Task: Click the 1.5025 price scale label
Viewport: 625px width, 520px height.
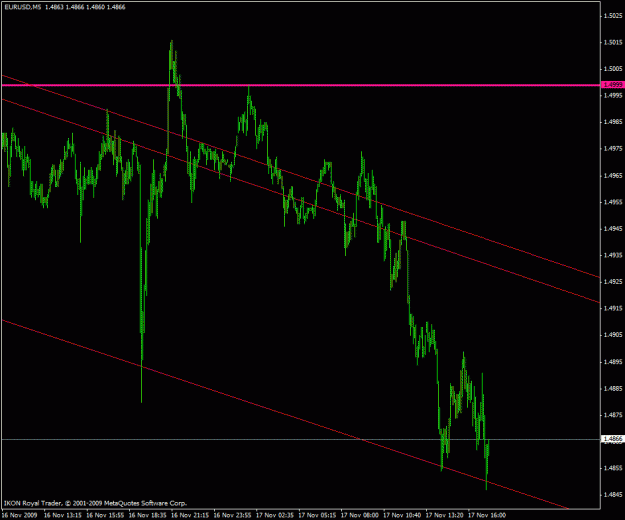Action: point(613,16)
